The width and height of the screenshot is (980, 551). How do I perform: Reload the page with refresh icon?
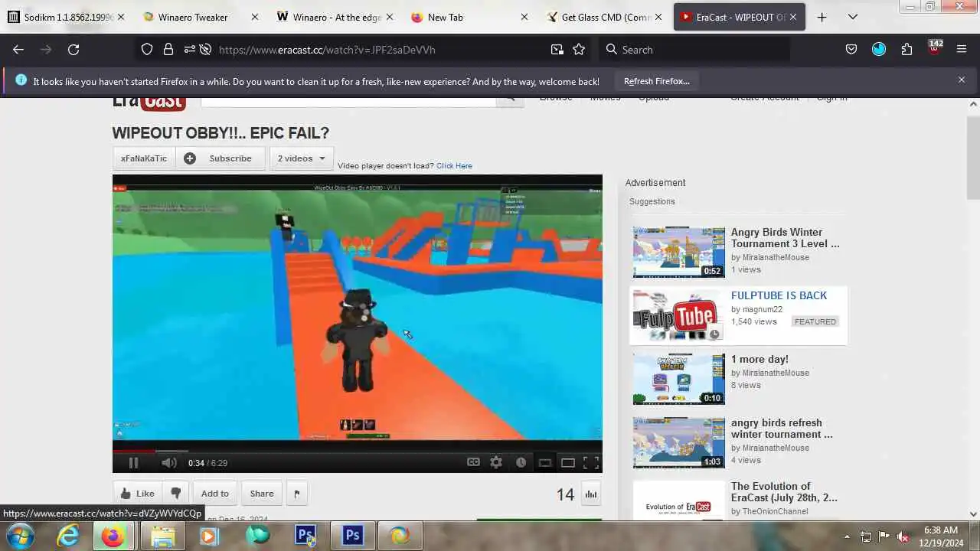click(x=73, y=49)
